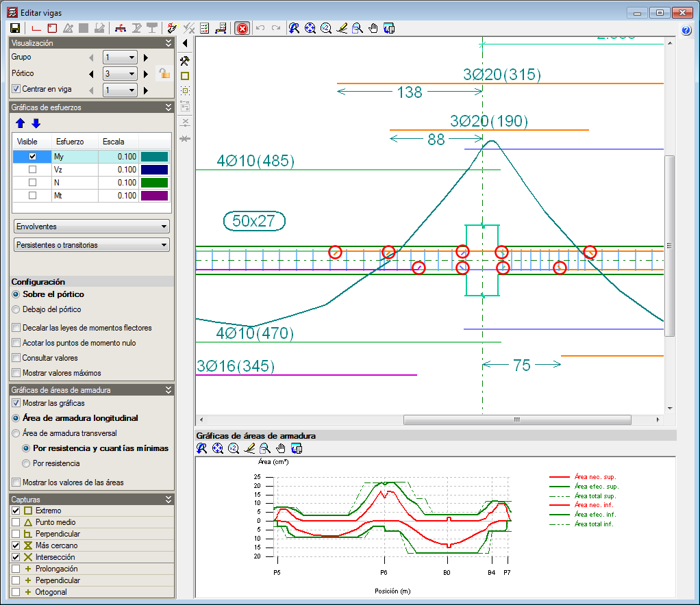Enable visibility checkbox for Vz effort

pyautogui.click(x=32, y=169)
